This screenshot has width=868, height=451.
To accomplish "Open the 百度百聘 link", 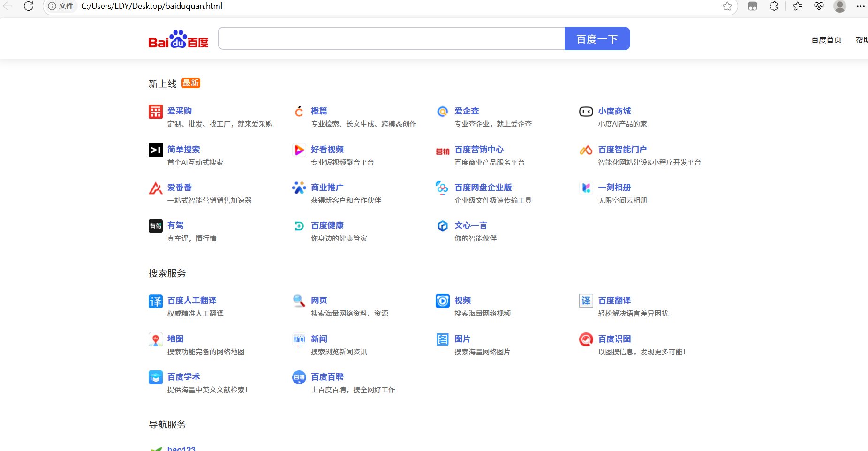I will pos(327,377).
